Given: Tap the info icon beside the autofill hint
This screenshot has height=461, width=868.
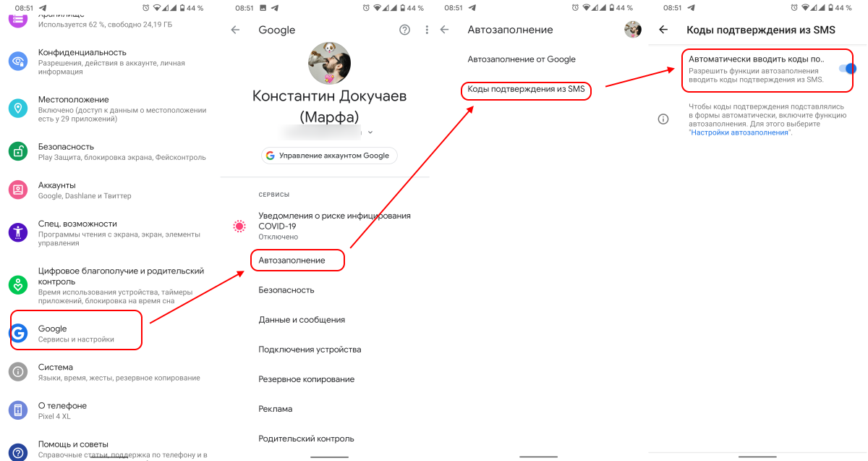Looking at the screenshot, I should coord(663,119).
